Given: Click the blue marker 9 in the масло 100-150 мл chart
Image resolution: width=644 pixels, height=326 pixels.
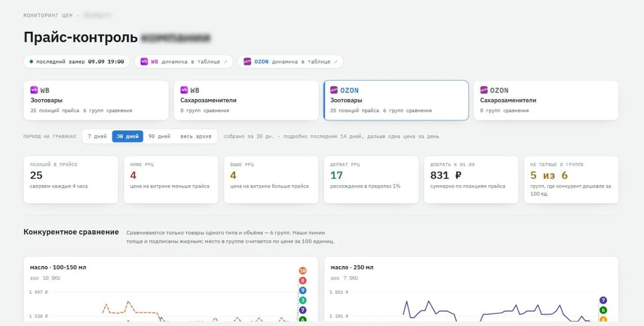Looking at the screenshot, I should (x=303, y=290).
